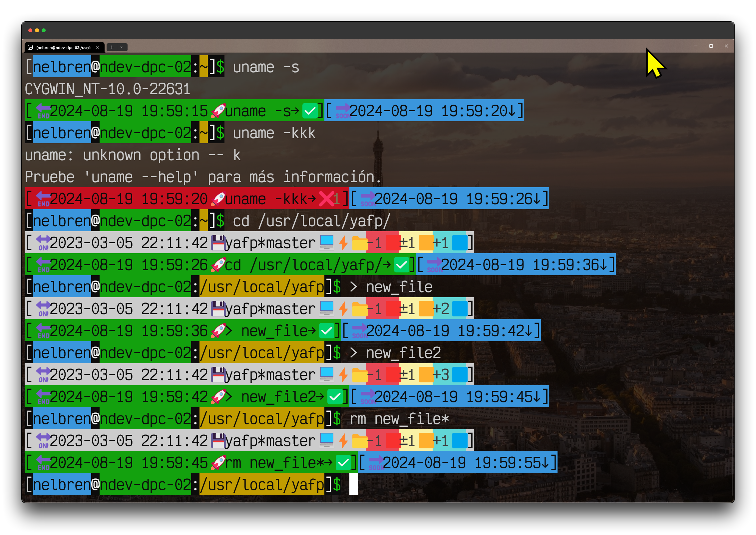Click the SOON arrow icon before 19:59:55↓
Image resolution: width=756 pixels, height=535 pixels.
pyautogui.click(x=376, y=462)
